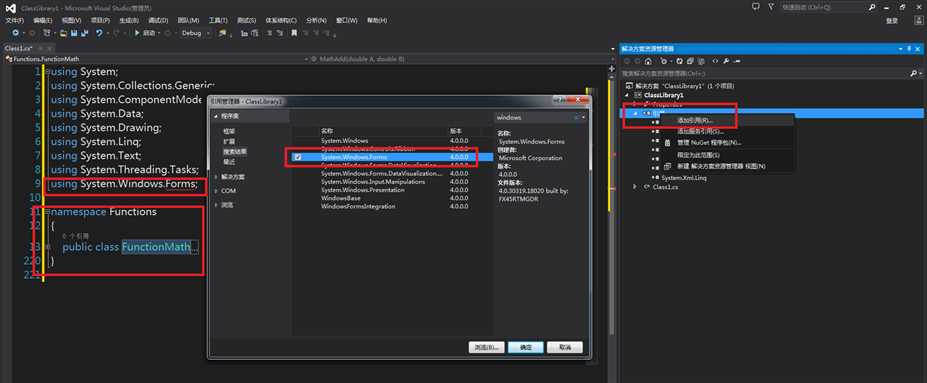Click the 浏览(B)... button in Reference Manager
This screenshot has height=383, width=927.
click(487, 347)
